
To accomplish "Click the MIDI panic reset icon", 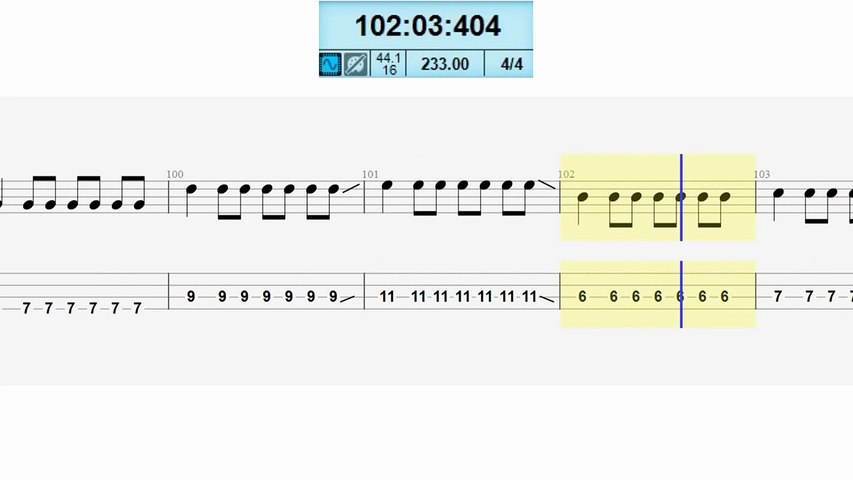I will click(356, 64).
